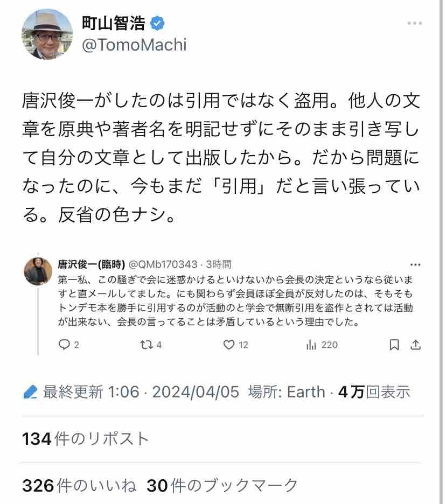Open the quoted tweet's three-dot menu
The image size is (446, 504).
point(415,265)
